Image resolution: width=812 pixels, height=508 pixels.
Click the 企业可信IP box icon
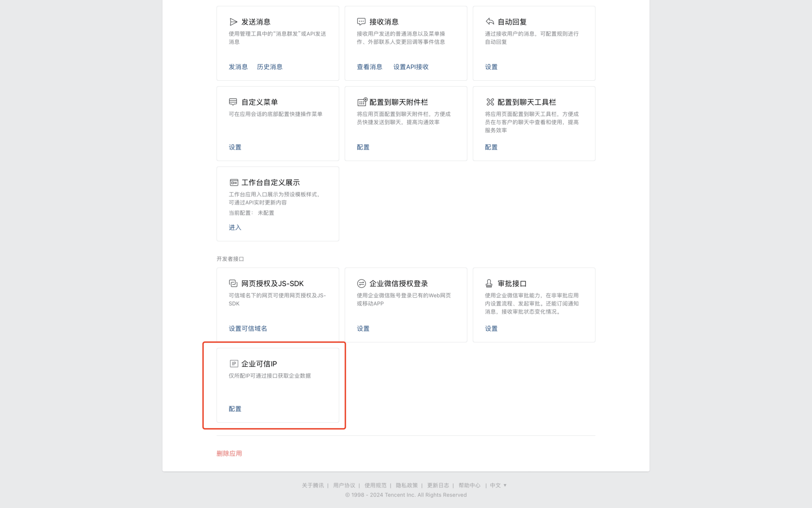tap(234, 364)
